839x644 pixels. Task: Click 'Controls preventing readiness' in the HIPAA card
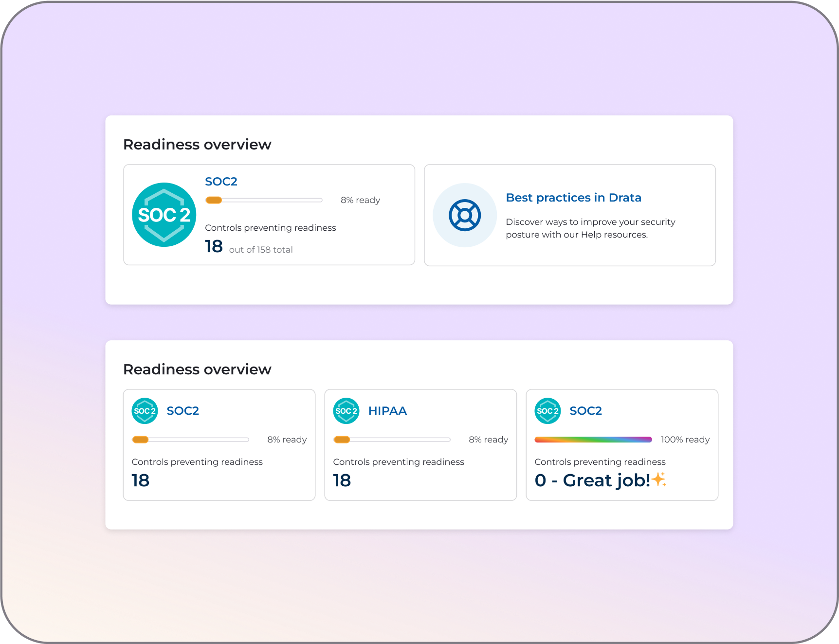coord(398,462)
